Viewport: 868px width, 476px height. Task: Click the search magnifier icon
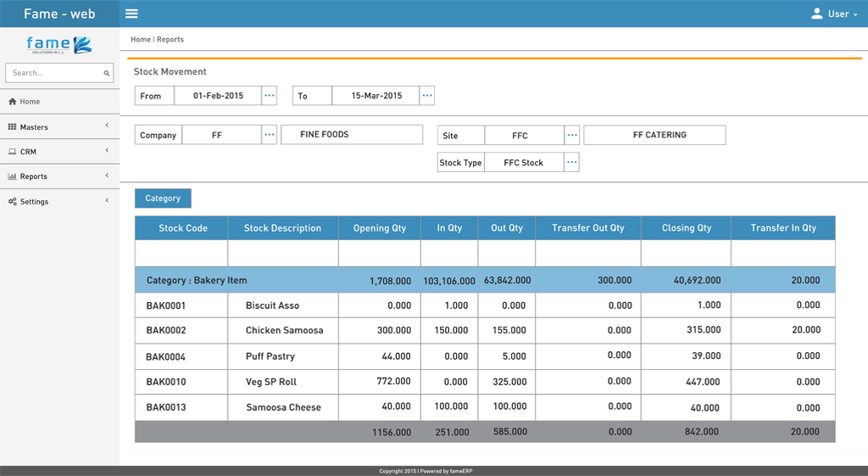click(107, 74)
